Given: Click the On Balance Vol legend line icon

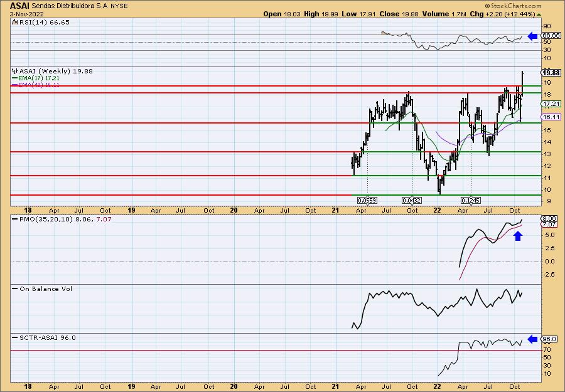Looking at the screenshot, I should [15, 289].
